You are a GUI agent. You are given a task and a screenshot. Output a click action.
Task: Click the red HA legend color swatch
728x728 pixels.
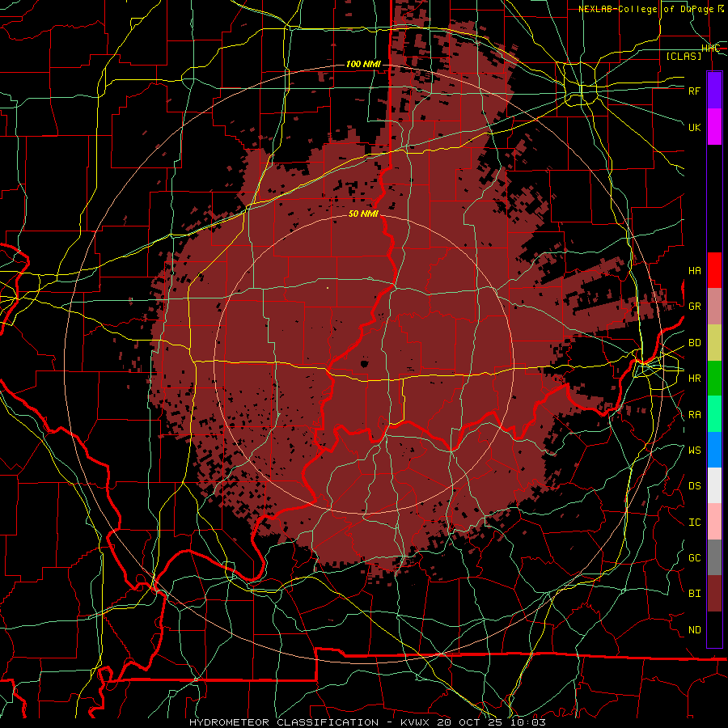(714, 270)
